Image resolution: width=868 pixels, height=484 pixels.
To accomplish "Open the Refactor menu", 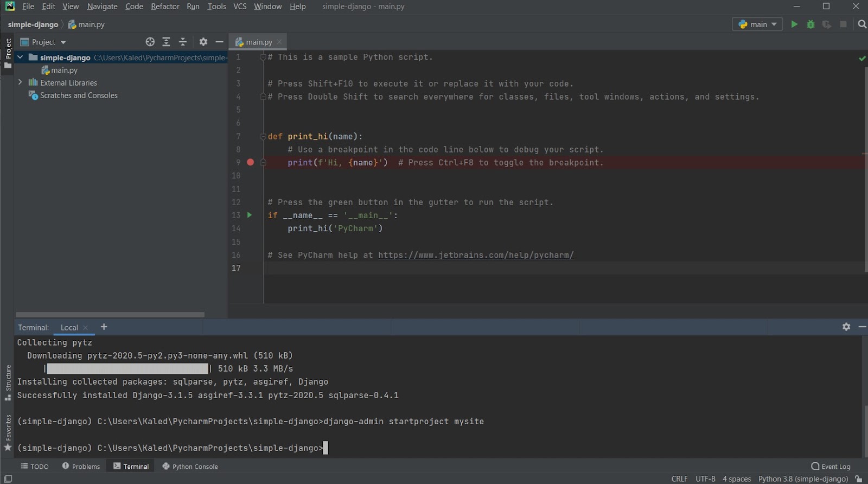I will click(x=165, y=7).
